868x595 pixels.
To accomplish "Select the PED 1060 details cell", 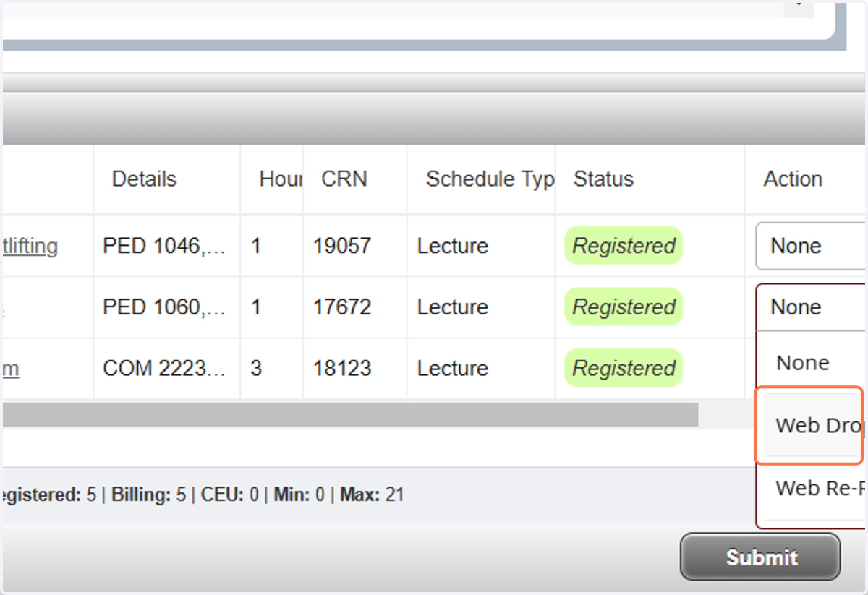I will [x=165, y=307].
